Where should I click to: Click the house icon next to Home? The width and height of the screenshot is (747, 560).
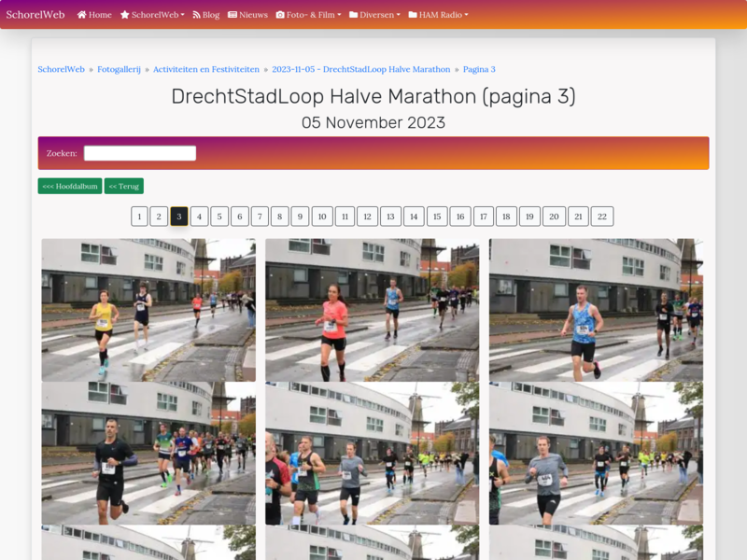81,15
